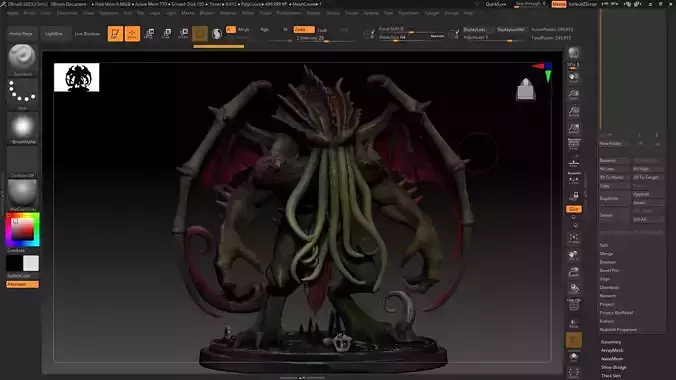Click the Frame mesh icon

point(573,238)
